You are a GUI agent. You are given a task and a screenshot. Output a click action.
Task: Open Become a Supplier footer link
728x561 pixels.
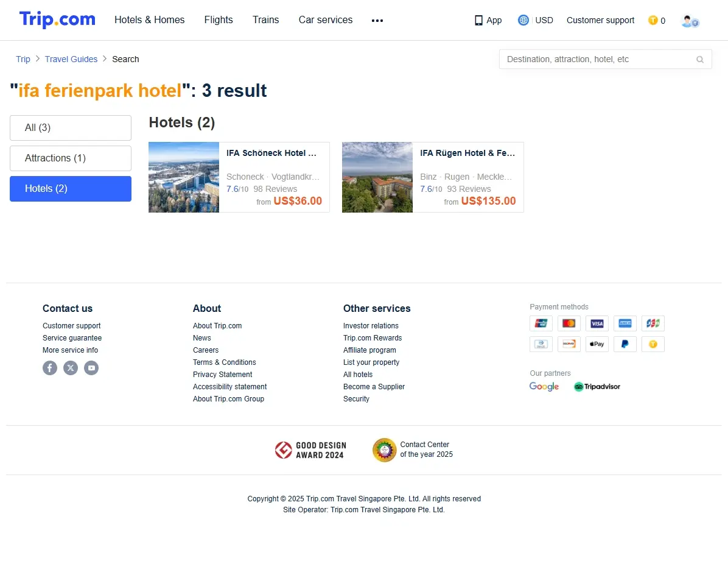point(374,387)
